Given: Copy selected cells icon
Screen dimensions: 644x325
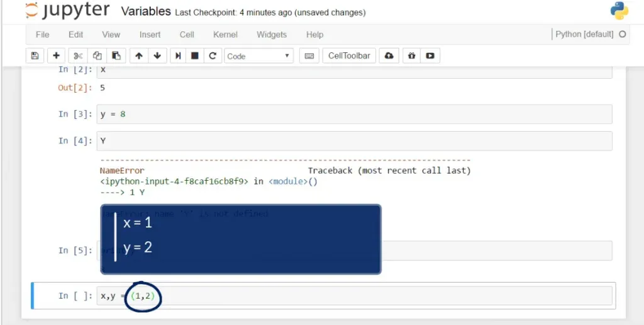Looking at the screenshot, I should 97,56.
